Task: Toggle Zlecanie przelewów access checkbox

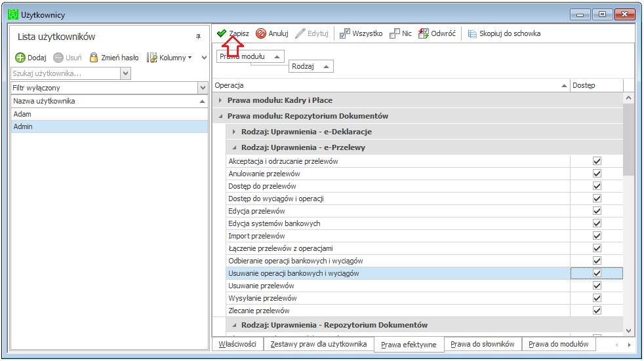Action: point(597,311)
